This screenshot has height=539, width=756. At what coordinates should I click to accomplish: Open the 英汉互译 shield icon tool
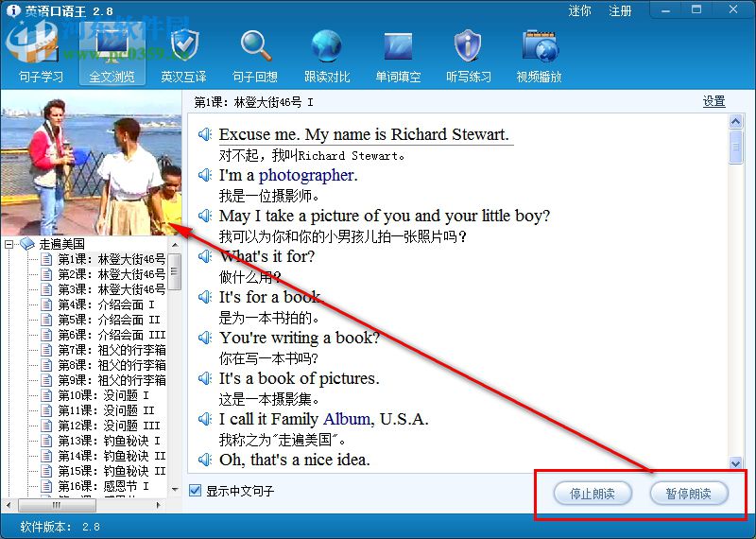coord(183,57)
